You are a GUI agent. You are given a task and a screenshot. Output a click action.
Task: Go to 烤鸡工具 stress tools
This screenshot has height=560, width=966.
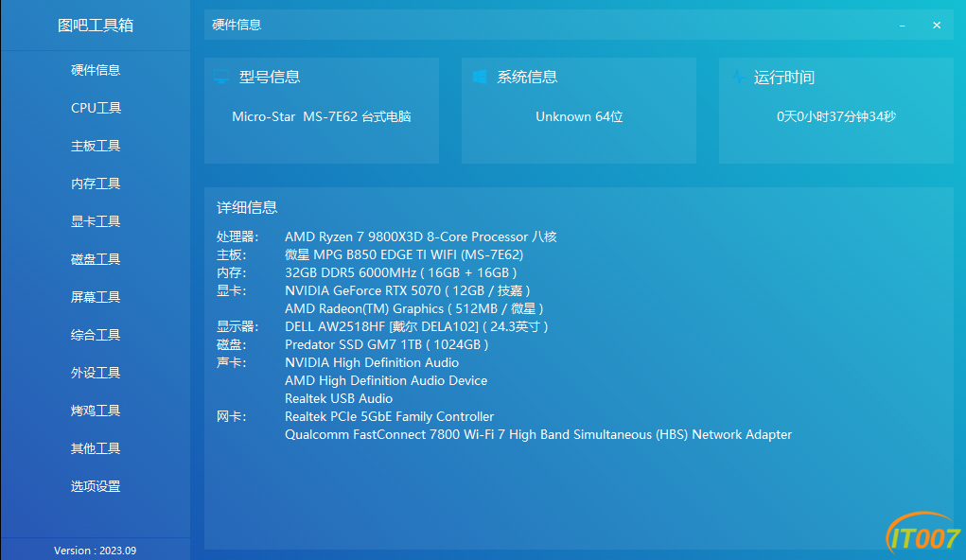[96, 411]
